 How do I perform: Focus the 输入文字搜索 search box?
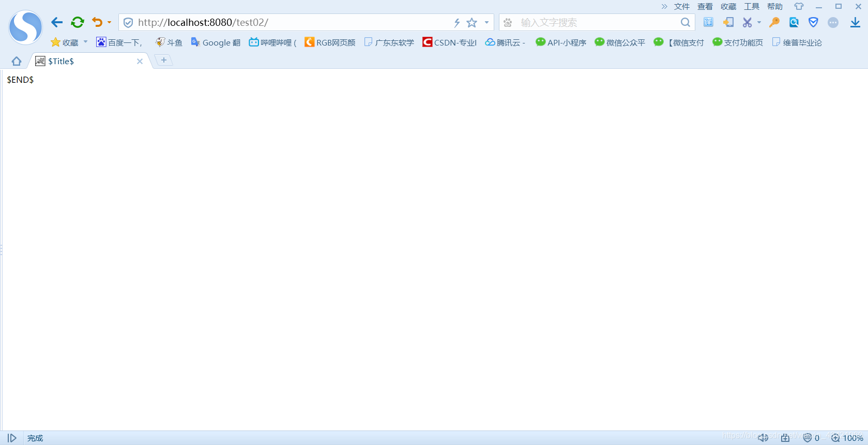(597, 23)
